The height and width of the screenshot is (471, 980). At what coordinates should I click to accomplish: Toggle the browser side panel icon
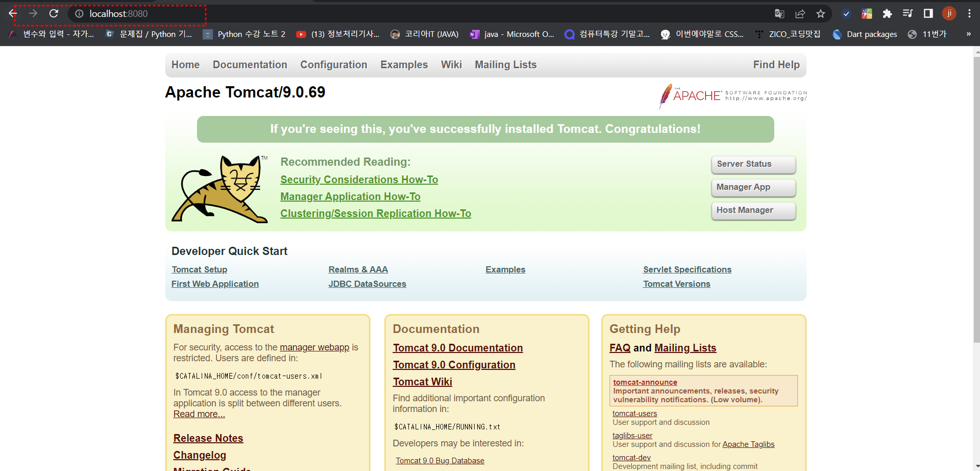[928, 14]
